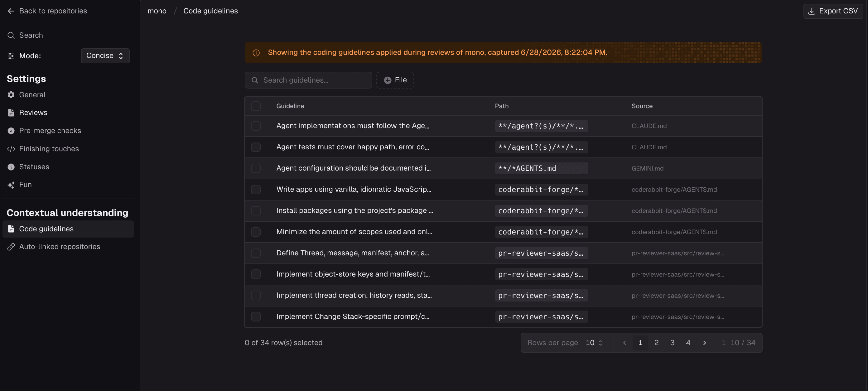Click the Guideline column header
Viewport: 868px width, 391px height.
[x=290, y=106]
